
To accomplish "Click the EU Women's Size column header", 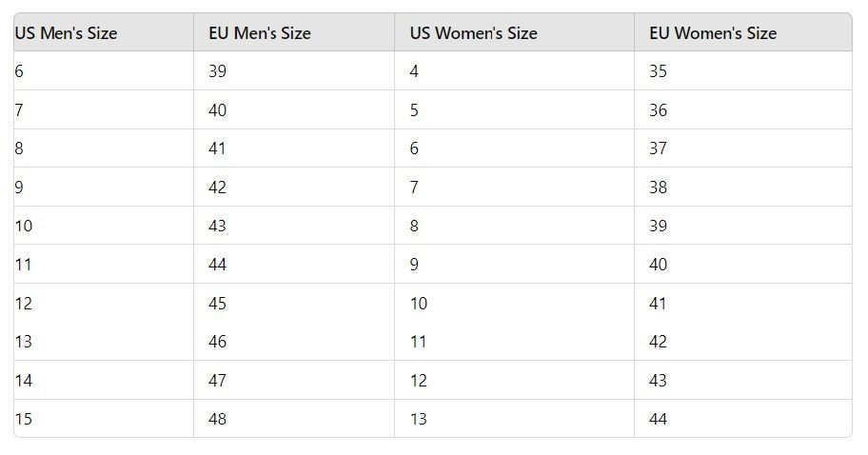I will (x=743, y=32).
